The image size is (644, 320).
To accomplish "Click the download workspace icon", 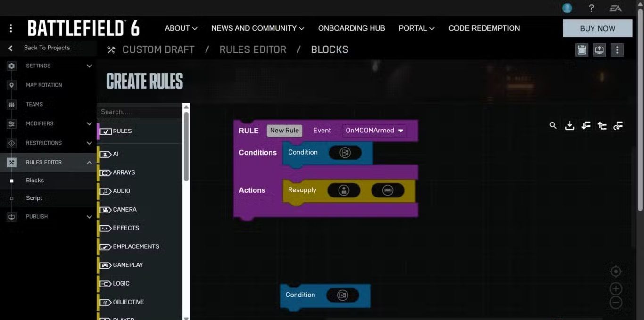I will (x=570, y=125).
